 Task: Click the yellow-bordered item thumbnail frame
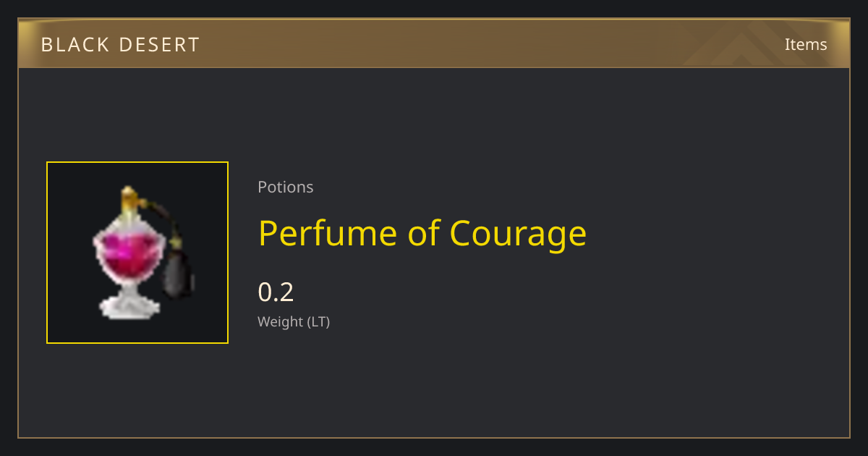pyautogui.click(x=137, y=253)
